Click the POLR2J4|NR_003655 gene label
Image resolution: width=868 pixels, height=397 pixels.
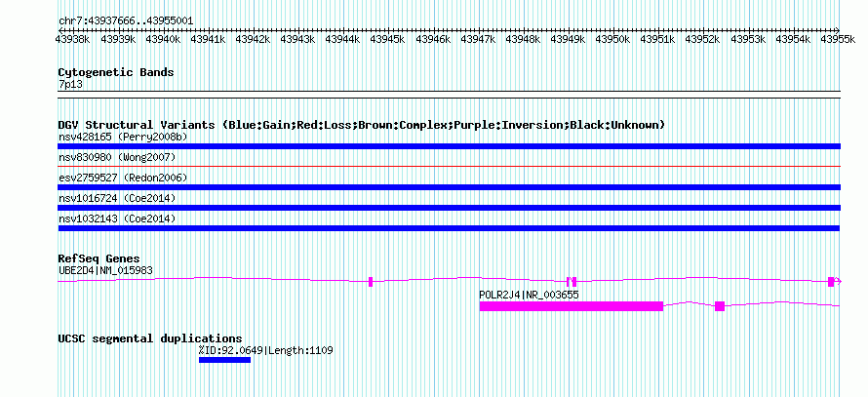coord(529,295)
